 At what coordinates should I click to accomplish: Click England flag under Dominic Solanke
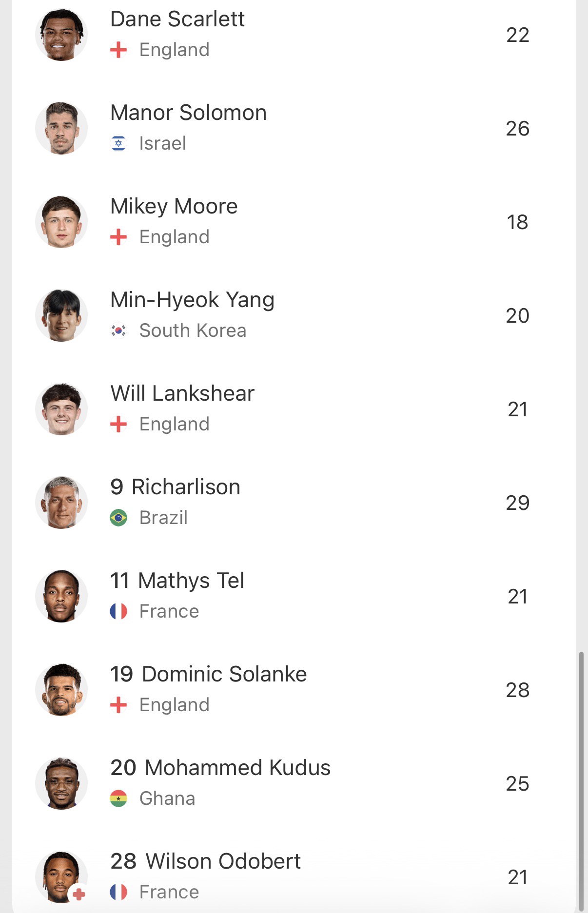pos(118,705)
